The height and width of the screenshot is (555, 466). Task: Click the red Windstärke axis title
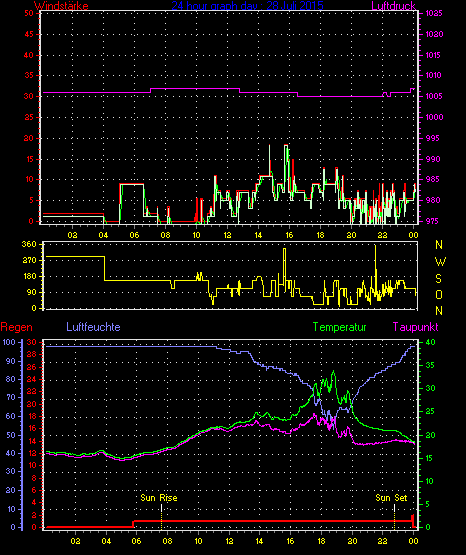(x=61, y=6)
